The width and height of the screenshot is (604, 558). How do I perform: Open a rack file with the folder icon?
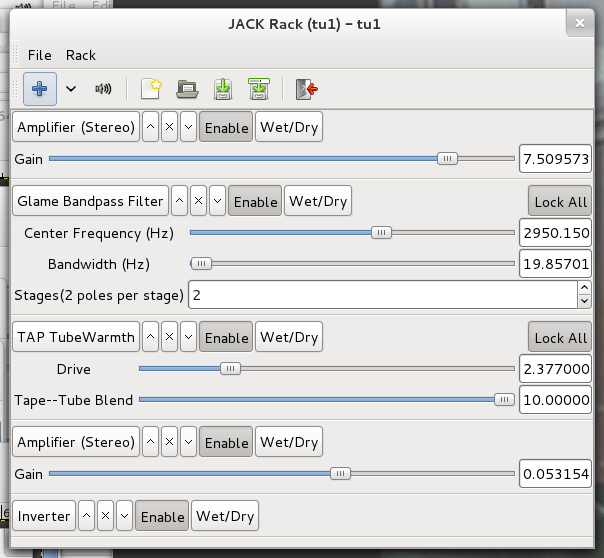click(187, 89)
